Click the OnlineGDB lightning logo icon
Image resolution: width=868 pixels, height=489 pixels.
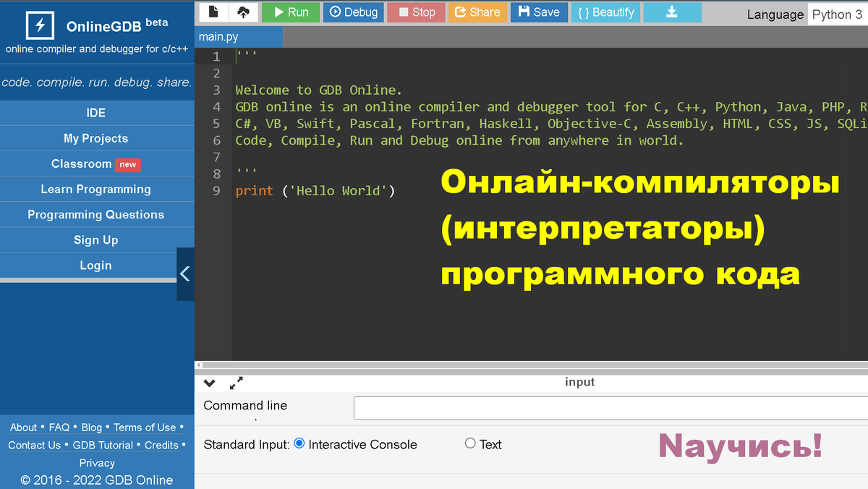click(x=40, y=26)
